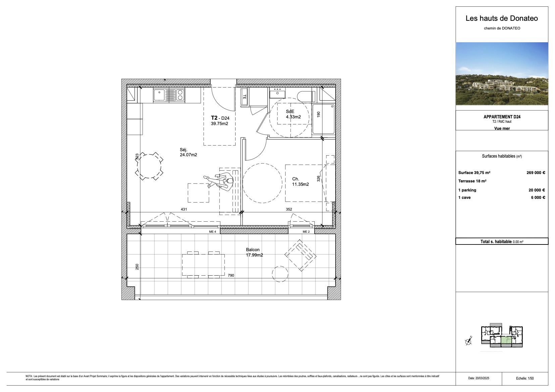Screen dimensions: 555x392
Task: Click the '326' bedroom dimension
Action: pyautogui.click(x=318, y=179)
